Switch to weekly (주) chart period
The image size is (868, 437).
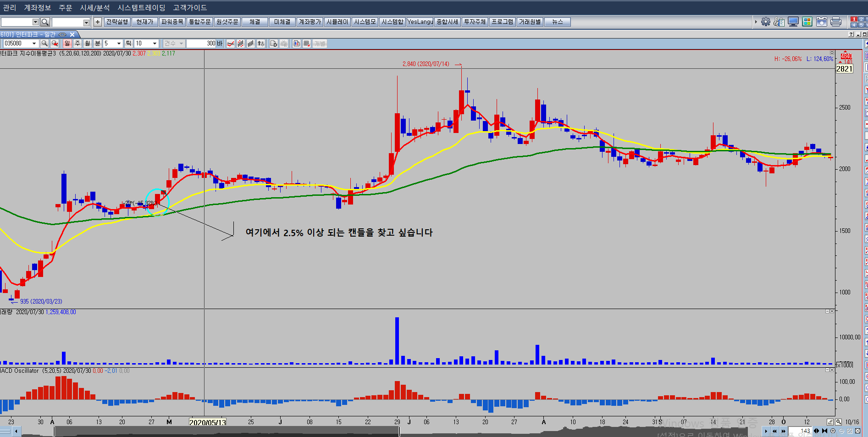tap(77, 43)
